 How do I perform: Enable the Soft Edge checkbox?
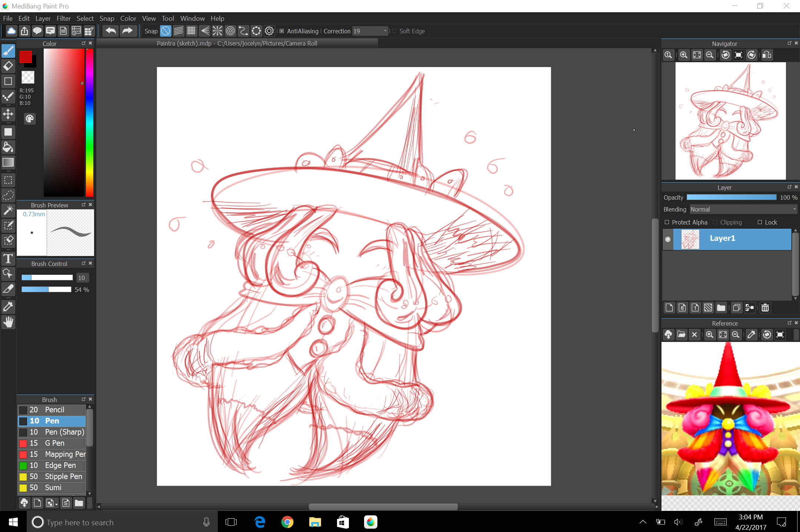click(394, 31)
